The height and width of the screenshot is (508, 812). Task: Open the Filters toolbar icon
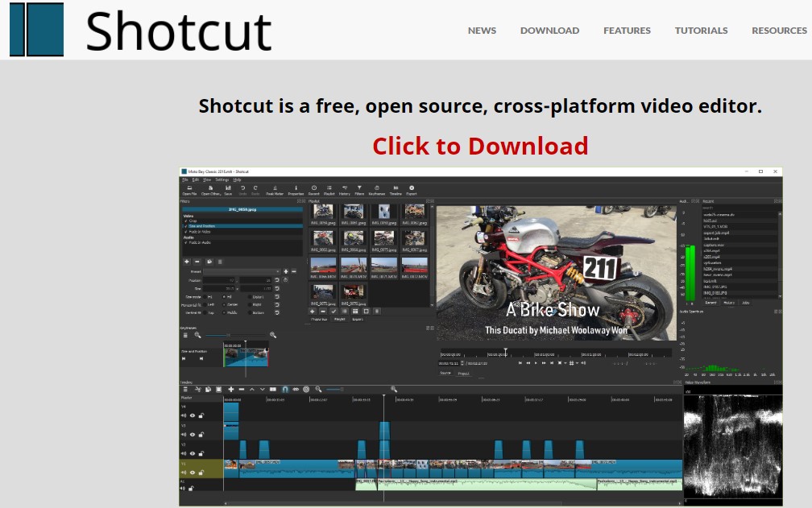pos(359,190)
